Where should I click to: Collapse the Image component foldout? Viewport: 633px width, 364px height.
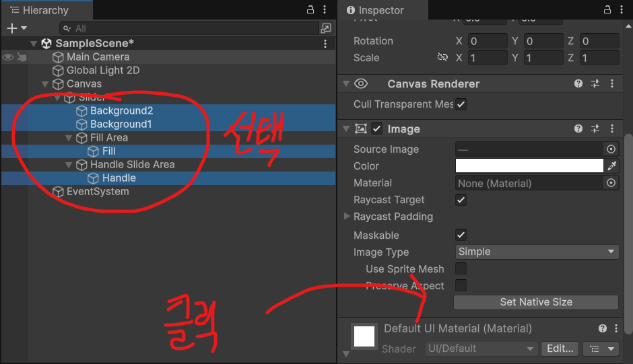point(346,129)
